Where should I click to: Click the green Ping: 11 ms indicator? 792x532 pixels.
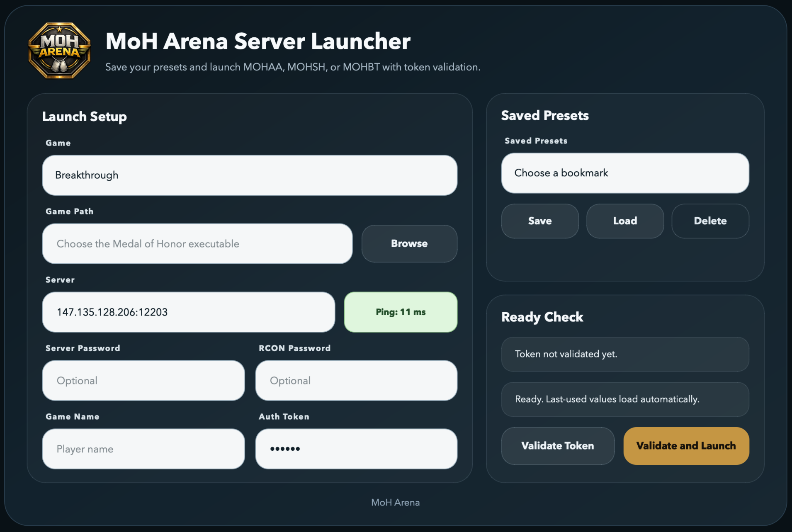tap(400, 312)
